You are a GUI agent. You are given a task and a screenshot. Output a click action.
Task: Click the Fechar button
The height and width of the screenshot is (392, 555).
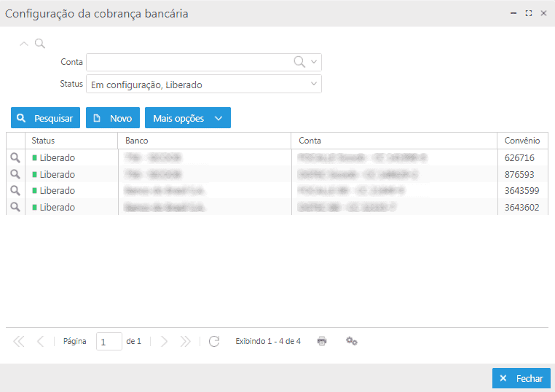[521, 378]
